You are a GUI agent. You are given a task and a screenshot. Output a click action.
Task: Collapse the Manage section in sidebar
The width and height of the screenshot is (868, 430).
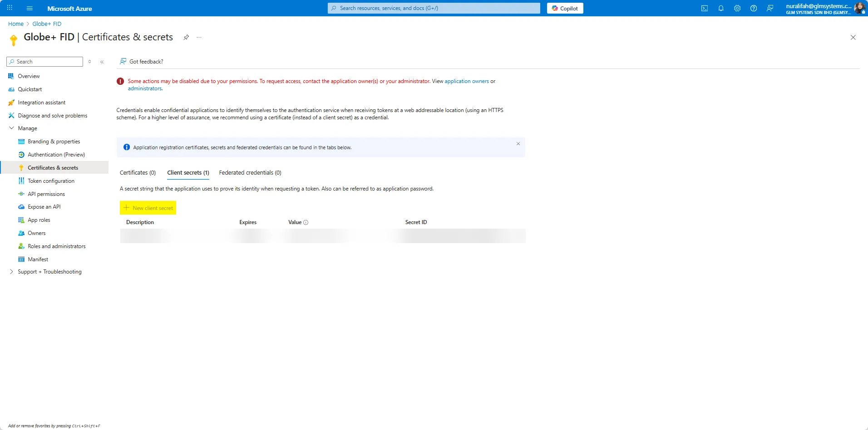coord(12,128)
